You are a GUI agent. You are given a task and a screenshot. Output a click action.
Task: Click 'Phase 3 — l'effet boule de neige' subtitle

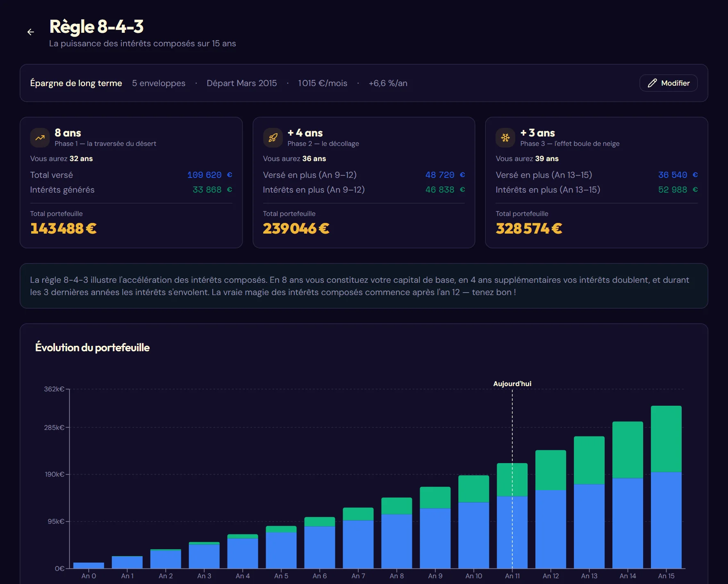[570, 144]
